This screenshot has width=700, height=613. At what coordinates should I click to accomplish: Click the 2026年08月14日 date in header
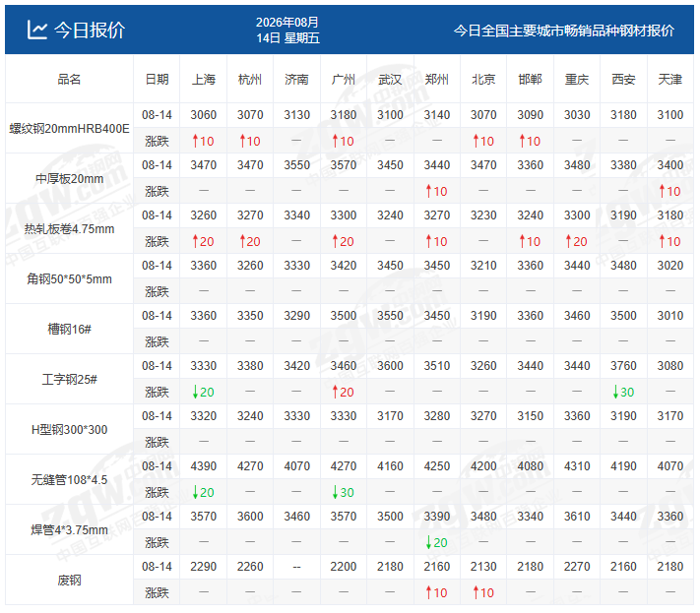pos(287,30)
